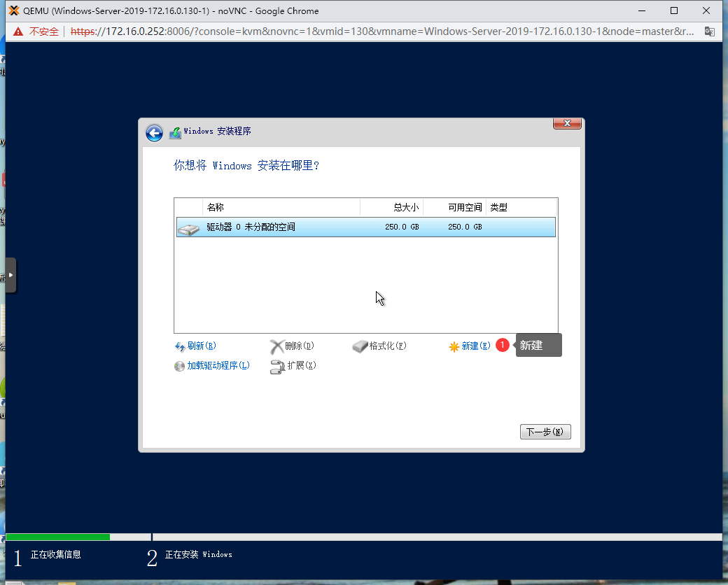Screen dimensions: 728x585
Task: Click the 250.0 GB free space cell
Action: pyautogui.click(x=465, y=227)
